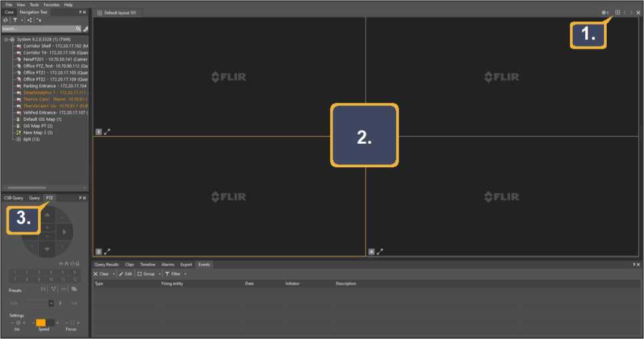Image resolution: width=644 pixels, height=339 pixels.
Task: Click the Edit button in Events toolbar
Action: [x=125, y=274]
